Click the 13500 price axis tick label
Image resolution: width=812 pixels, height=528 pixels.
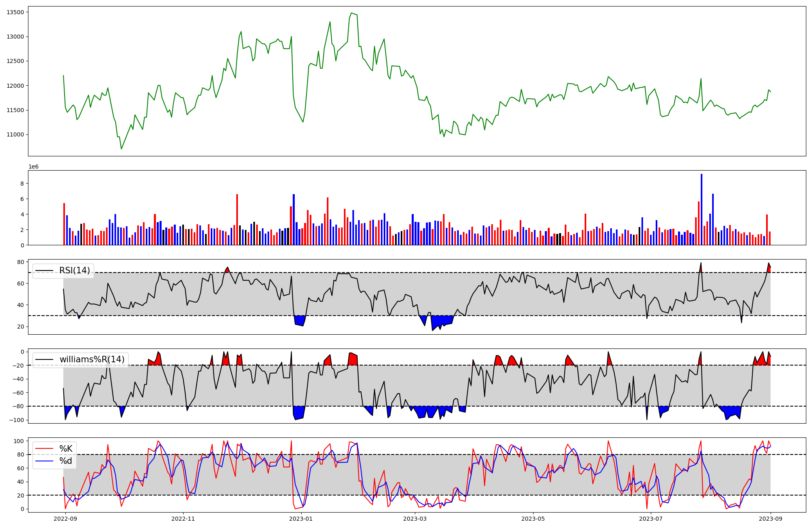(x=15, y=12)
